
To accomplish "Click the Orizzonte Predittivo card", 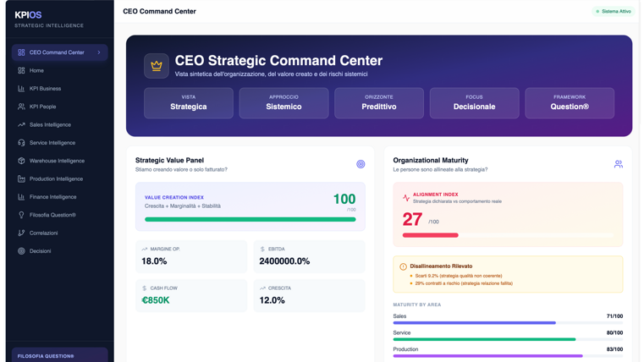I will click(x=379, y=102).
